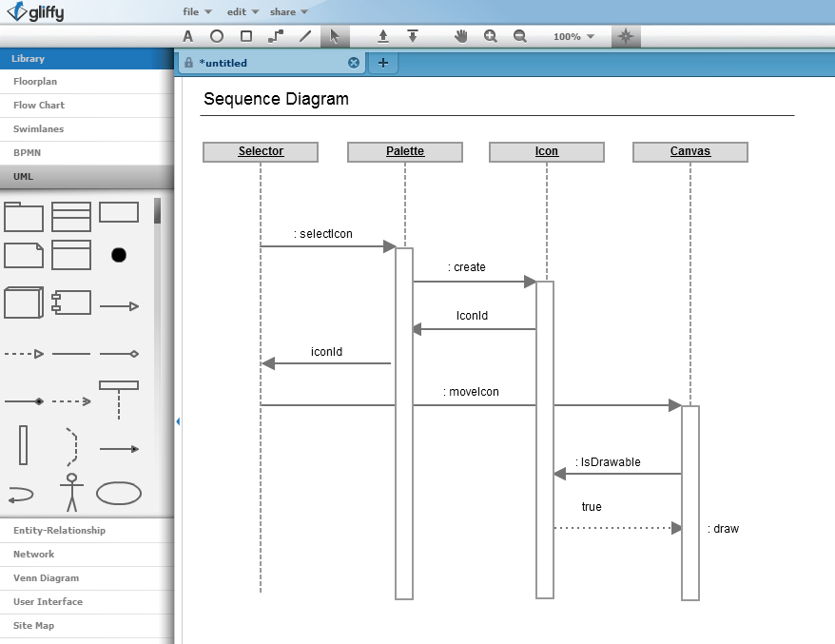Screen dimensions: 835x644
Task: Toggle the bring-to-front arrangement icon
Action: pyautogui.click(x=382, y=36)
